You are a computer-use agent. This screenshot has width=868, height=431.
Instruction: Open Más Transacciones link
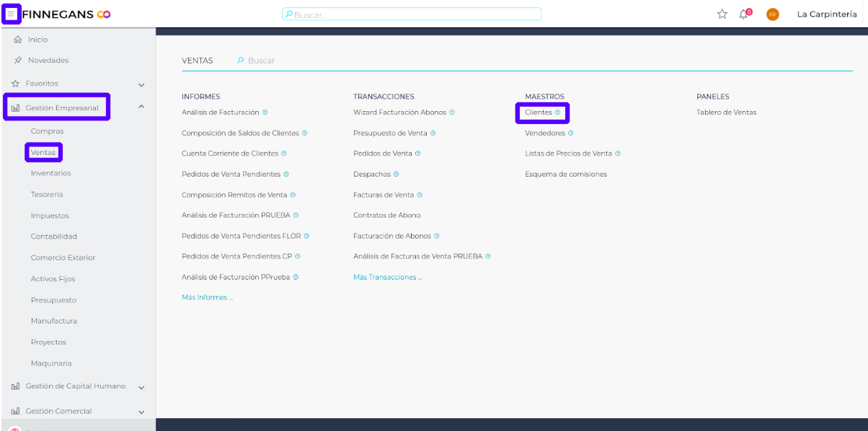coord(387,277)
